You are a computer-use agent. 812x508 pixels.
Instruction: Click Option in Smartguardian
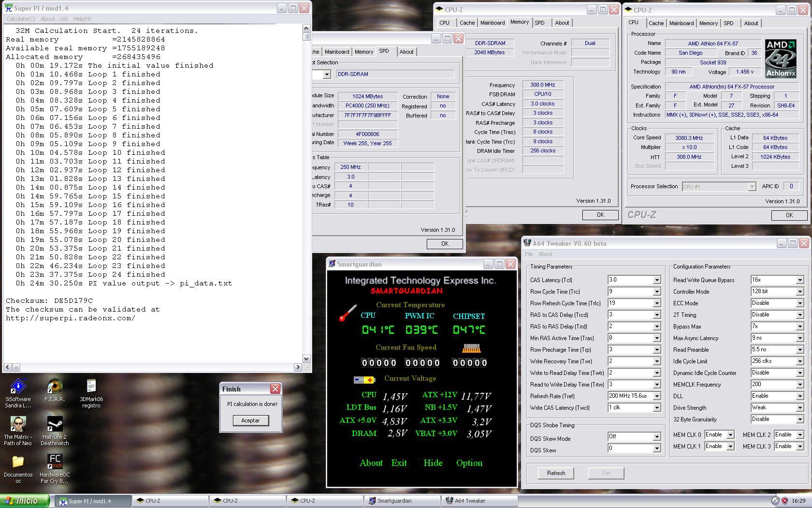(x=469, y=463)
